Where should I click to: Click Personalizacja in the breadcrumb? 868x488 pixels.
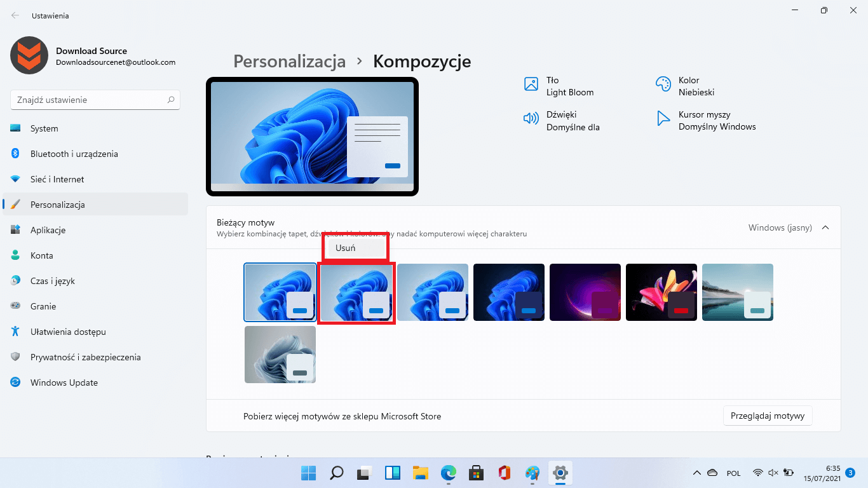pos(290,61)
